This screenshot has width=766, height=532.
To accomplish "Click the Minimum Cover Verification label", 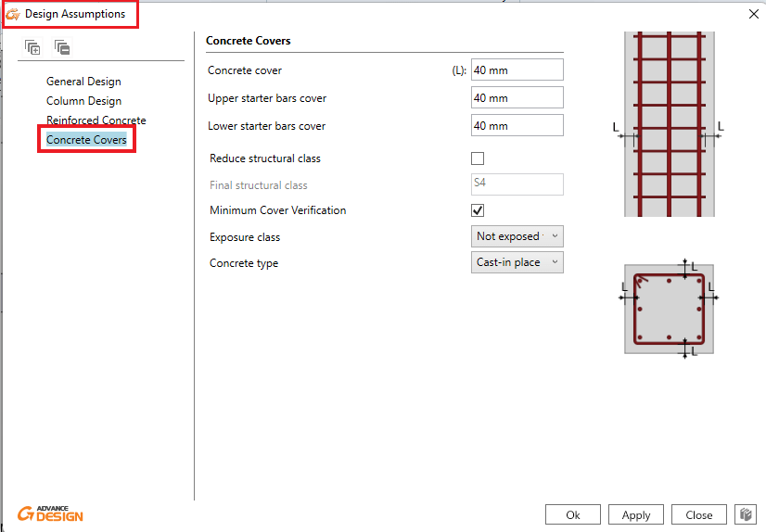I will tap(278, 210).
